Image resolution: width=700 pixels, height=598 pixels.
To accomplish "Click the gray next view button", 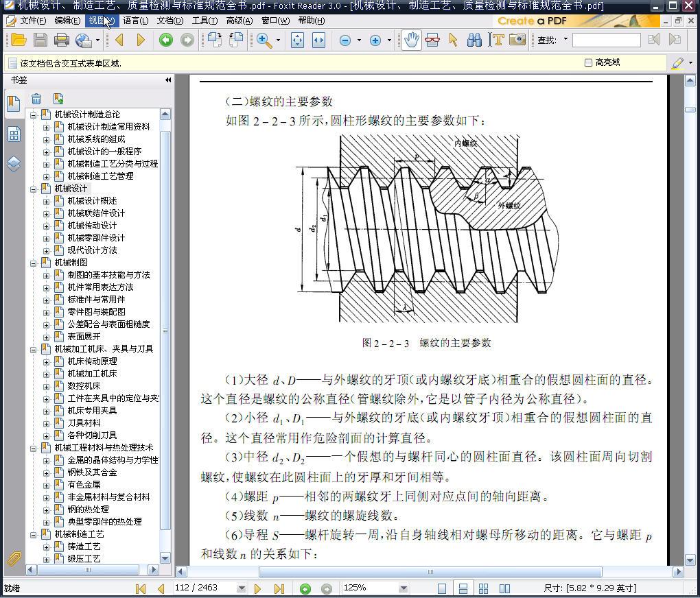I will click(x=187, y=40).
